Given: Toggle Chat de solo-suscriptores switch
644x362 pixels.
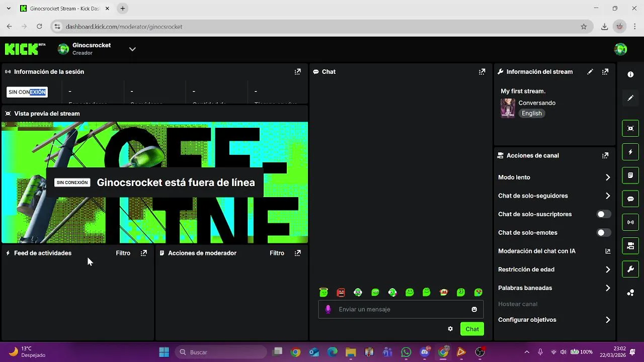Looking at the screenshot, I should (604, 214).
